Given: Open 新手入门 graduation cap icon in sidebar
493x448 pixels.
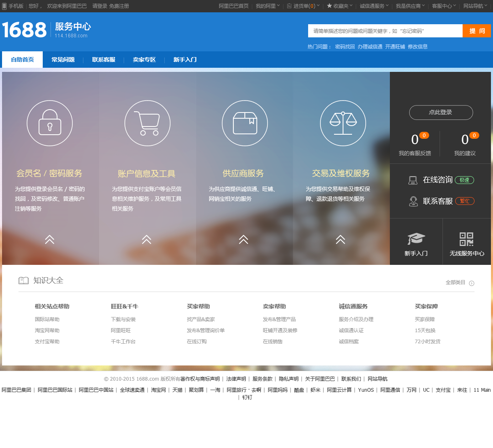Looking at the screenshot, I should click(416, 239).
